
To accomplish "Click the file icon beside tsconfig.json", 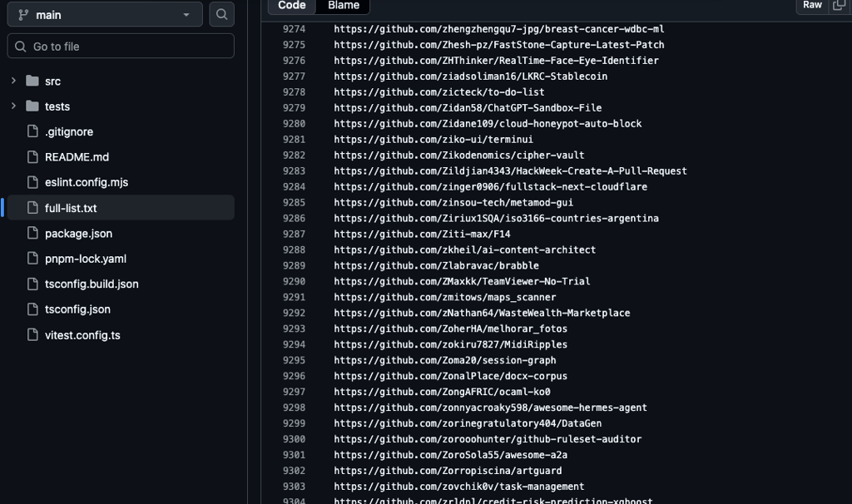I will [32, 309].
